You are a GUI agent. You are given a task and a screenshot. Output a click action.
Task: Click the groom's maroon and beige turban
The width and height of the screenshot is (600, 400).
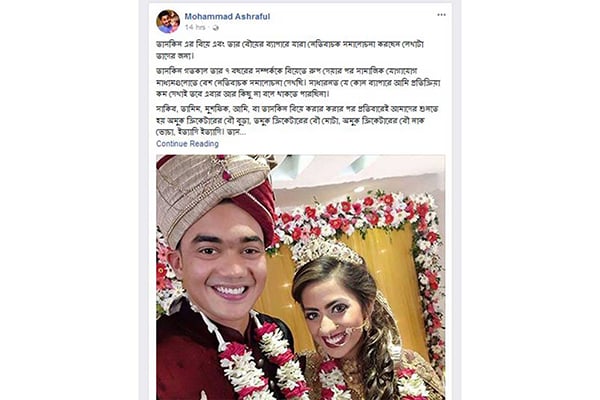pos(214,195)
